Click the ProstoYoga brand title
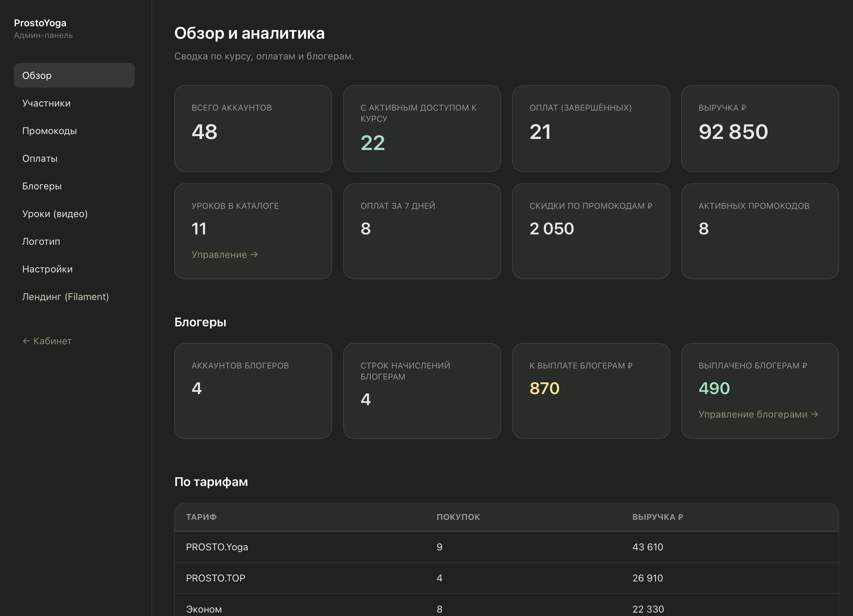Viewport: 853px width, 616px height. click(x=40, y=23)
